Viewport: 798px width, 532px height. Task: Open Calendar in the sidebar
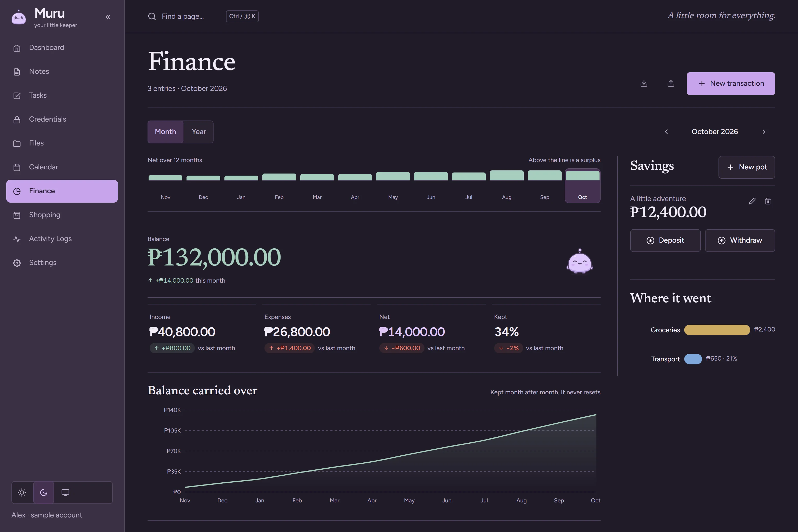point(62,167)
